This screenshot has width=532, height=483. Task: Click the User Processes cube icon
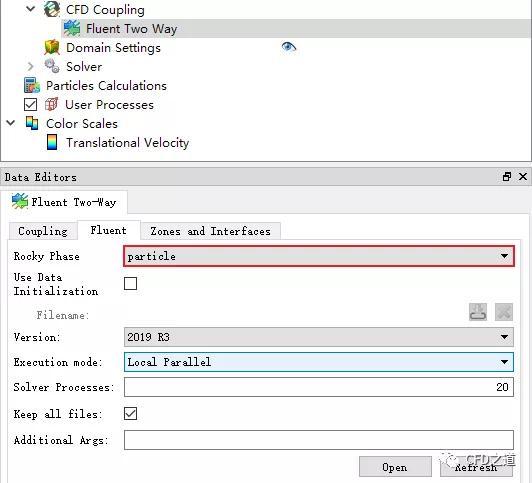(51, 104)
